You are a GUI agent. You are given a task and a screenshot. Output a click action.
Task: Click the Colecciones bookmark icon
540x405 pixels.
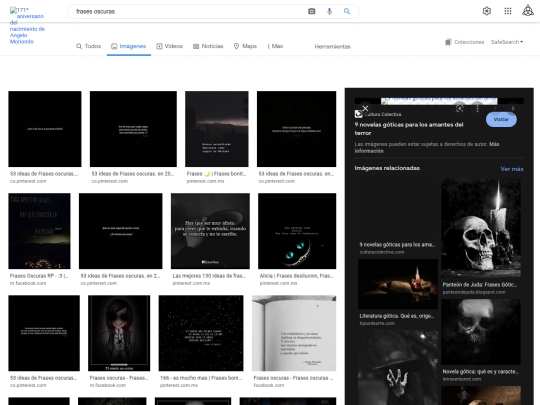(x=448, y=42)
